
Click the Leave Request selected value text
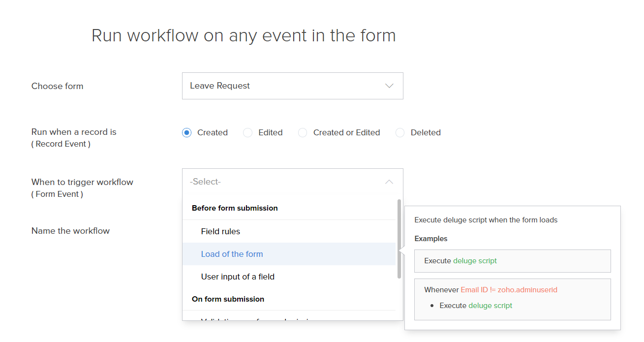click(220, 86)
